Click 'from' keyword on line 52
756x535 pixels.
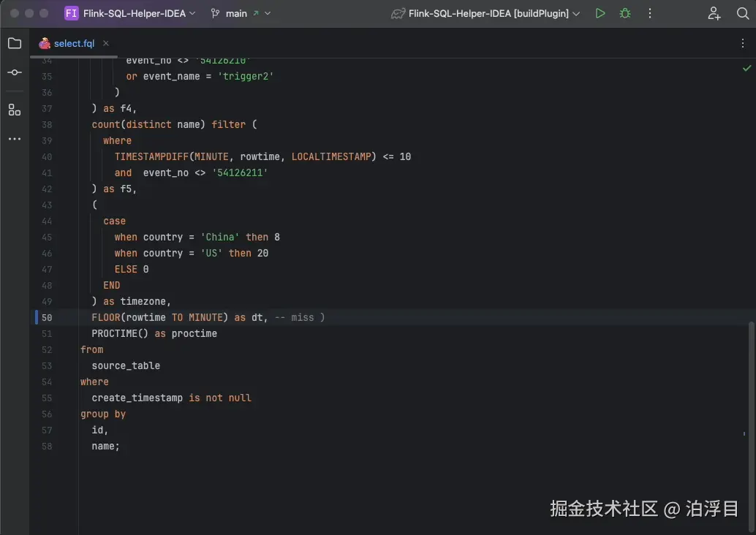click(x=91, y=349)
